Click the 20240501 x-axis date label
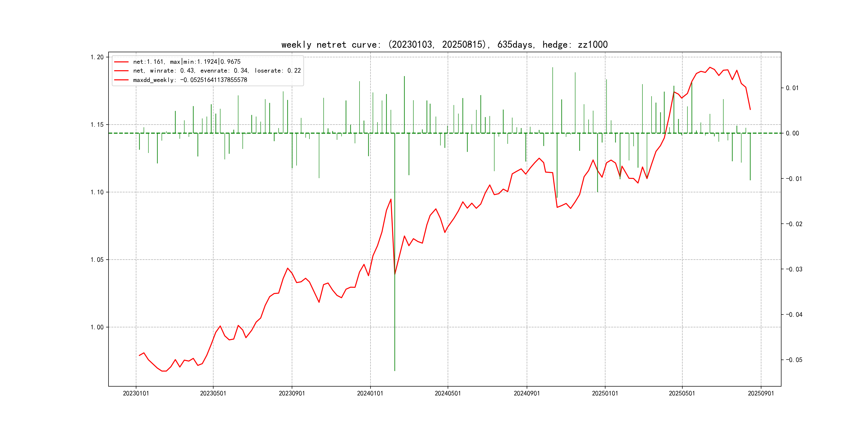The height and width of the screenshot is (434, 868). tap(447, 393)
